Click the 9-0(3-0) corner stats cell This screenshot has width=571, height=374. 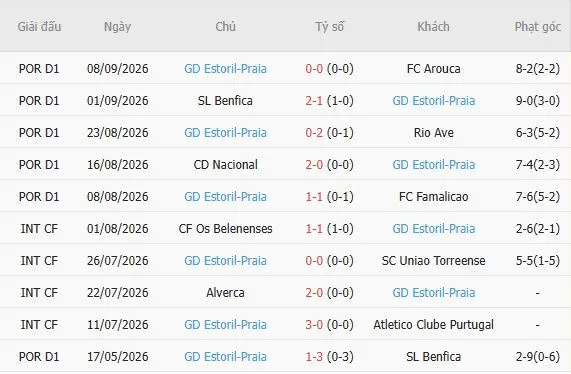pos(537,101)
